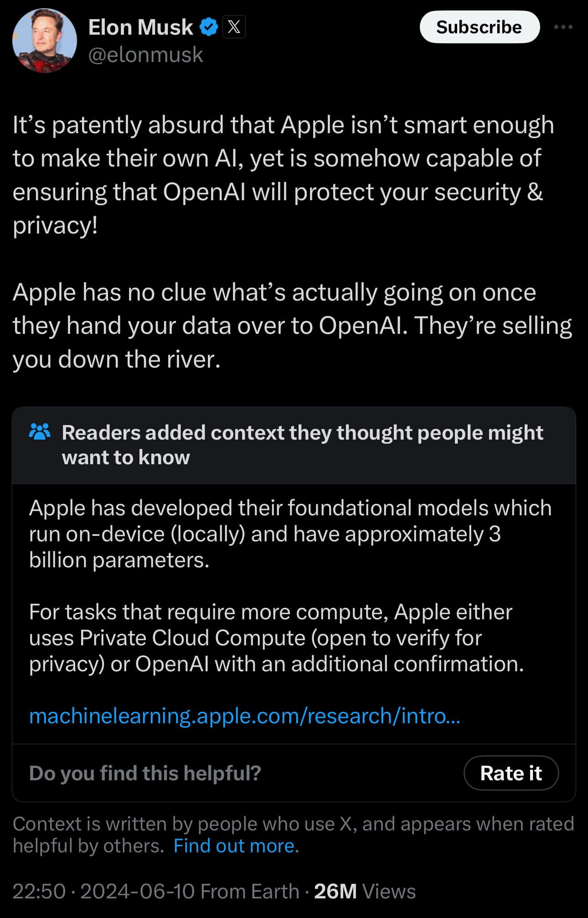Click the 'From Earth' location text

249,891
